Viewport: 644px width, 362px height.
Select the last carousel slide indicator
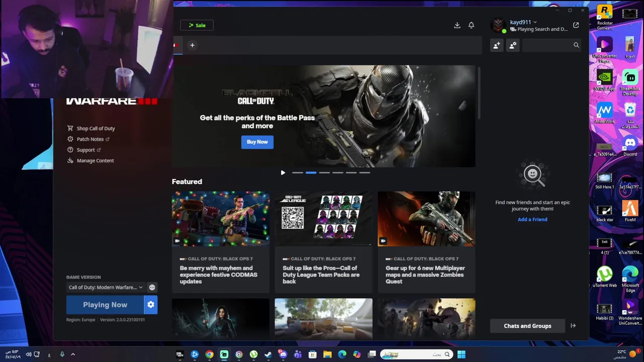[365, 172]
